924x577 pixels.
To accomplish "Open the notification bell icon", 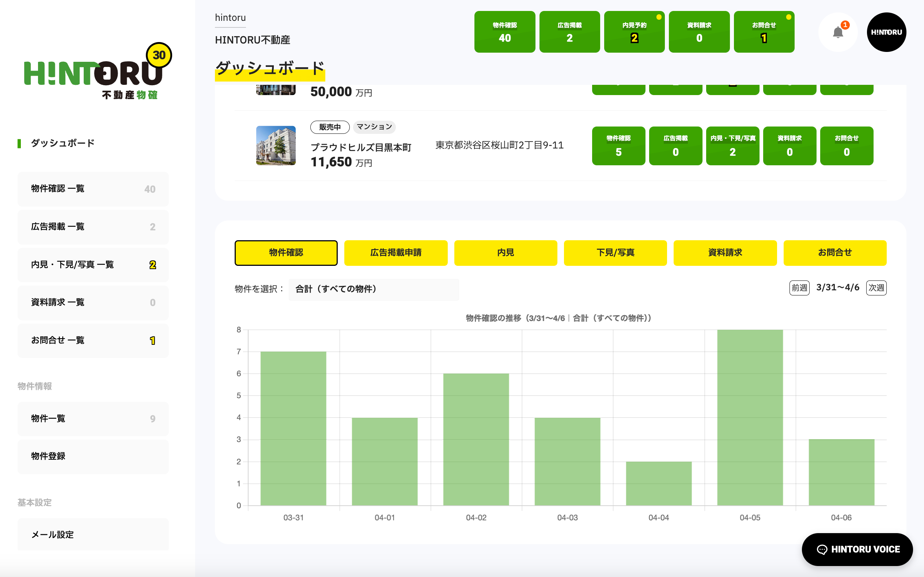I will pyautogui.click(x=837, y=32).
